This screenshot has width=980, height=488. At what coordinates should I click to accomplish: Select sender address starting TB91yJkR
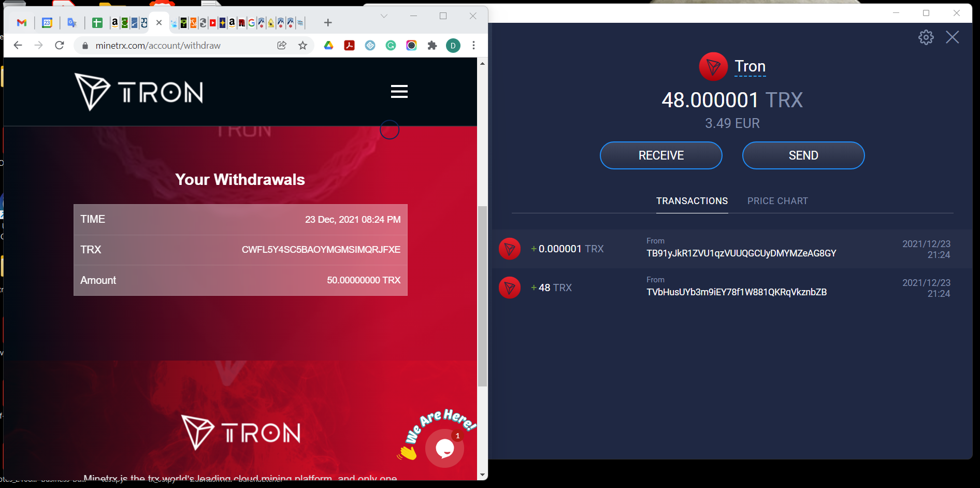coord(741,253)
